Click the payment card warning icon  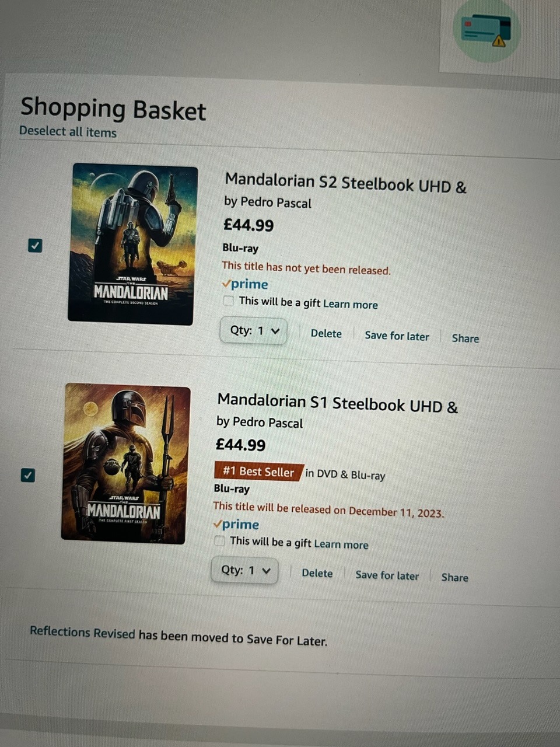pyautogui.click(x=486, y=31)
